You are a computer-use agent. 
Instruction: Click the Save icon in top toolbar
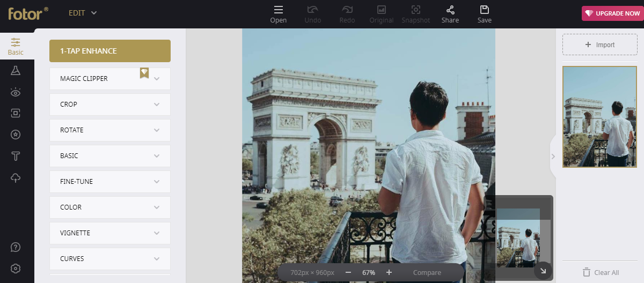[484, 14]
